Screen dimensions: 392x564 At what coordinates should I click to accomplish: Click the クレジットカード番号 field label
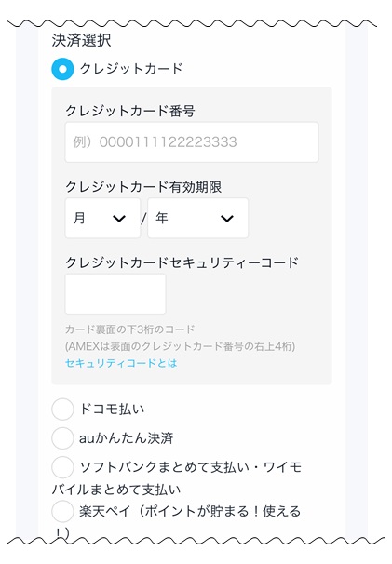(x=130, y=111)
